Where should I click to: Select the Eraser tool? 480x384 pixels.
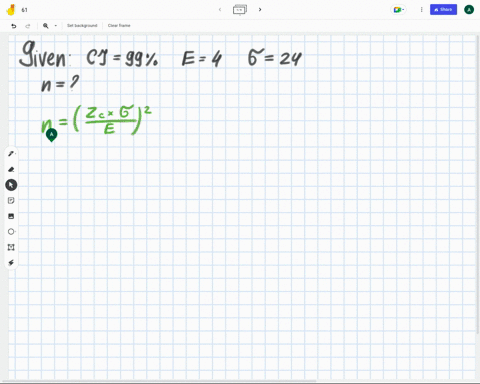point(11,169)
